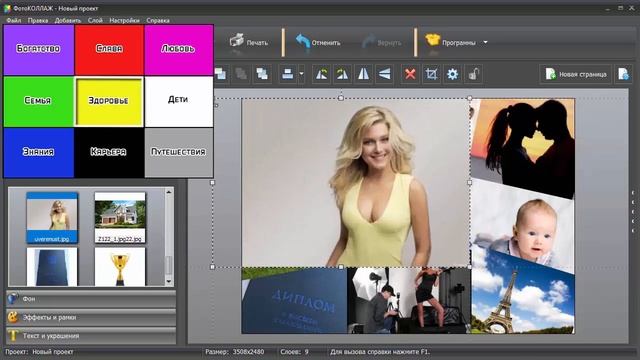Screen dimensions: 640x360
Task: Open the Правка menu
Action: pos(38,20)
